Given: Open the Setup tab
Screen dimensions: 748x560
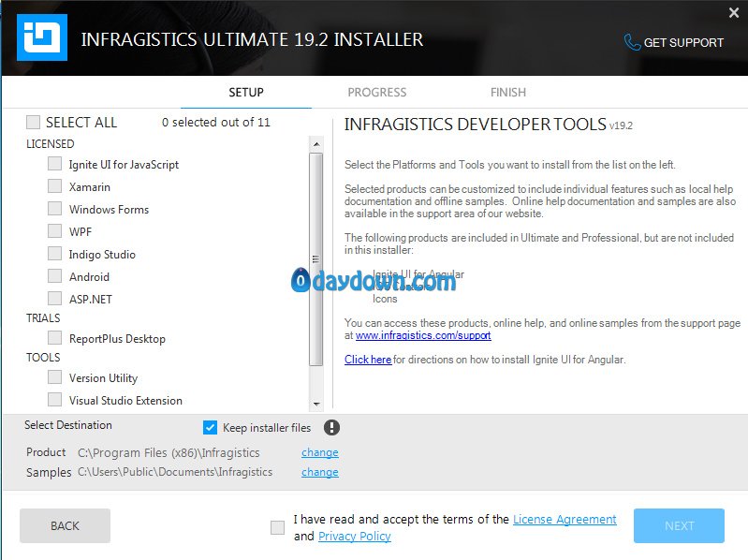Looking at the screenshot, I should [x=245, y=92].
